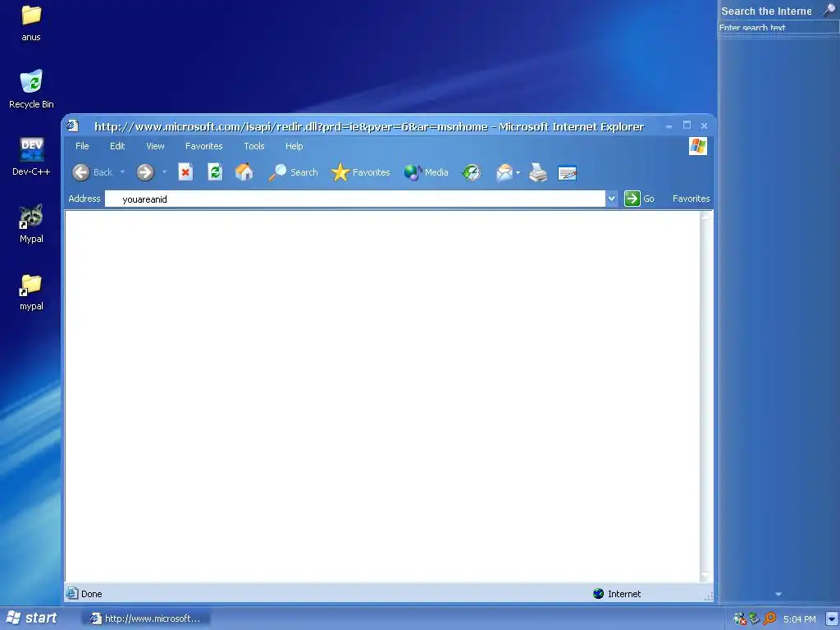
Task: Click the Windows flag logo in the browser
Action: [698, 146]
